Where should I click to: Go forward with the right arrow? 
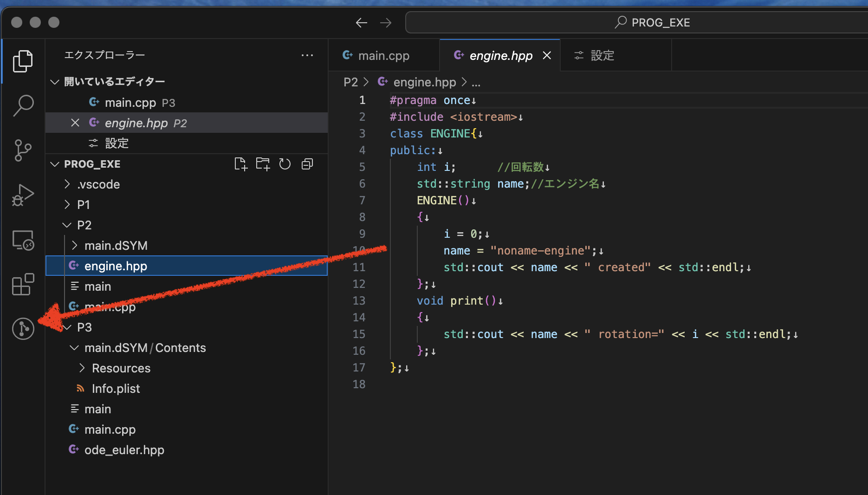(x=386, y=23)
